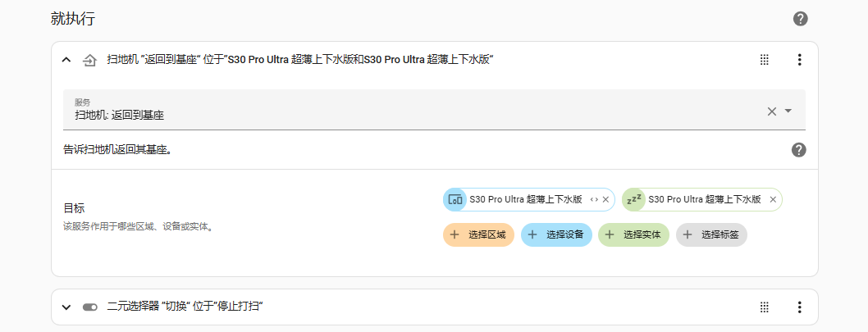Expand the S30 Pro Ultra device chip into entities
Image resolution: width=868 pixels, height=332 pixels.
point(594,199)
